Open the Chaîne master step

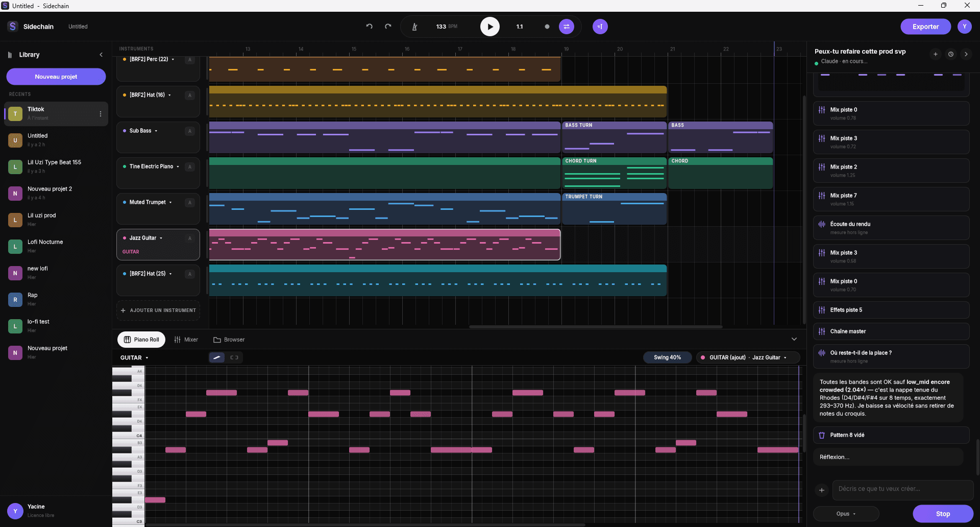coord(891,331)
